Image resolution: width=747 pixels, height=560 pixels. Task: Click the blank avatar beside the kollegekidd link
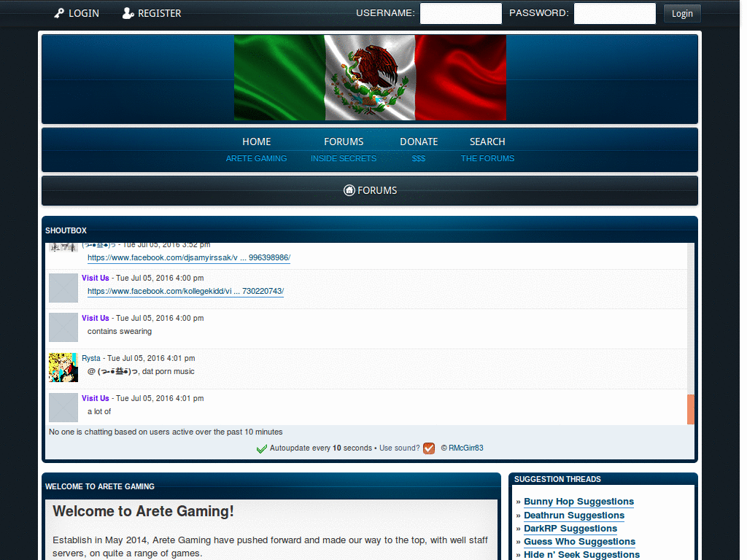pos(63,287)
